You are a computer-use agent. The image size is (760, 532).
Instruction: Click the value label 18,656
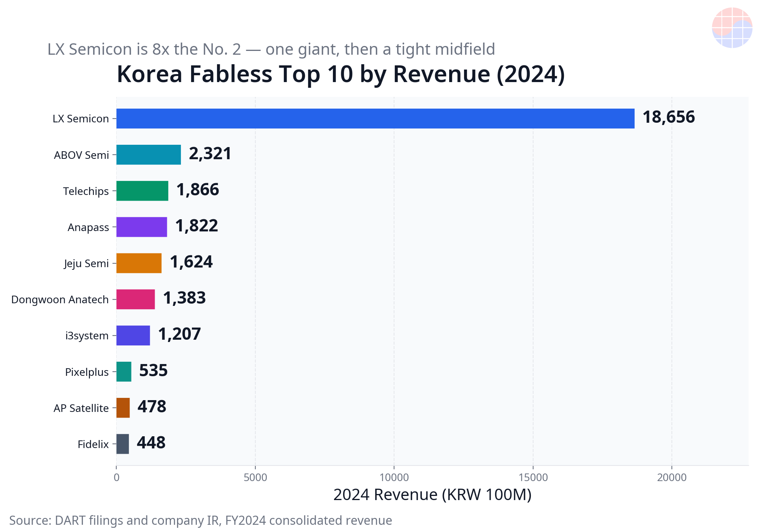669,117
